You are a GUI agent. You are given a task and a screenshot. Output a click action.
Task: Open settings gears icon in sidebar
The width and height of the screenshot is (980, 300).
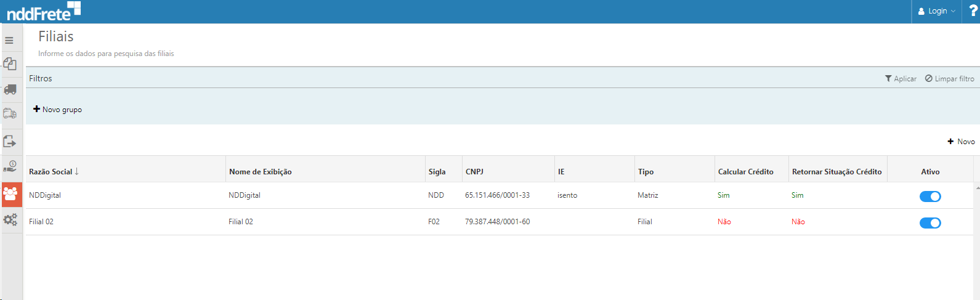[10, 219]
